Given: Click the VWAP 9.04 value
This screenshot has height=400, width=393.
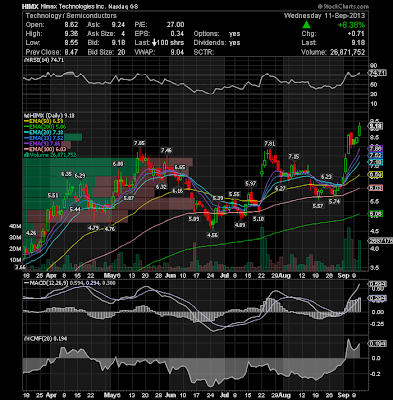Looking at the screenshot, I should point(177,52).
